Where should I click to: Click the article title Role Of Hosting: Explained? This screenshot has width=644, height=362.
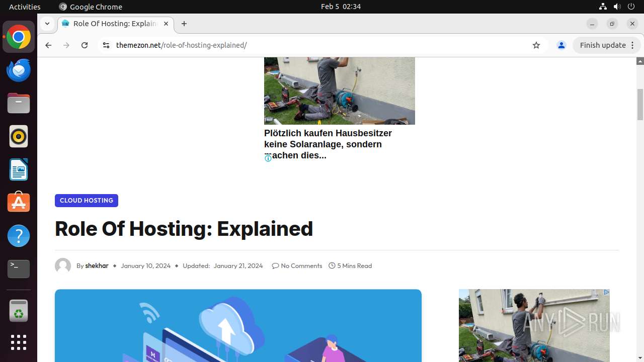tap(184, 229)
